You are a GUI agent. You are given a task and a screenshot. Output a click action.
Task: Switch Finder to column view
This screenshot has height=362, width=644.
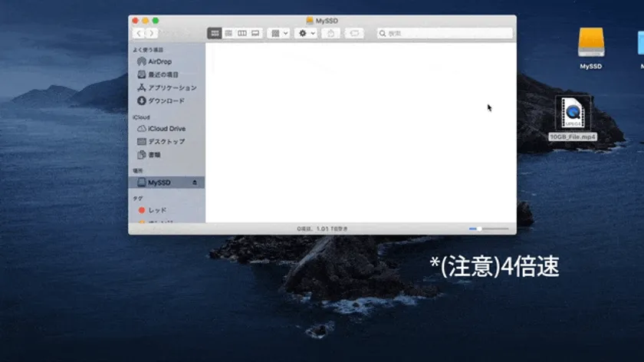tap(242, 34)
